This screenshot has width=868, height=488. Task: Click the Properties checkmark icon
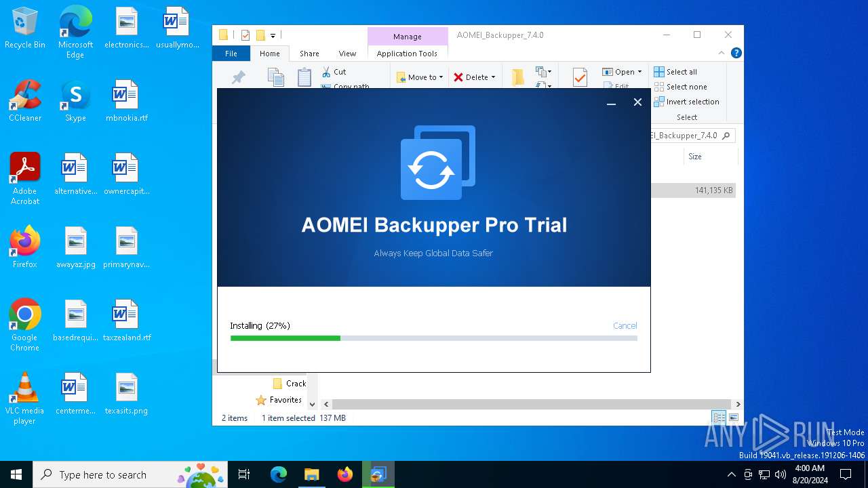[580, 77]
